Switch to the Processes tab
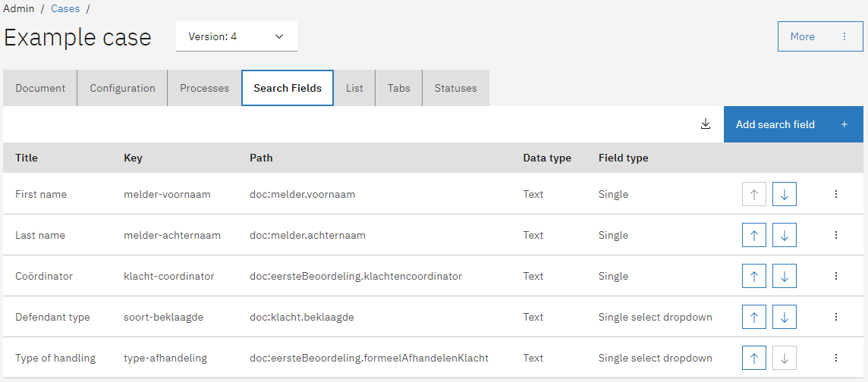 click(x=204, y=88)
